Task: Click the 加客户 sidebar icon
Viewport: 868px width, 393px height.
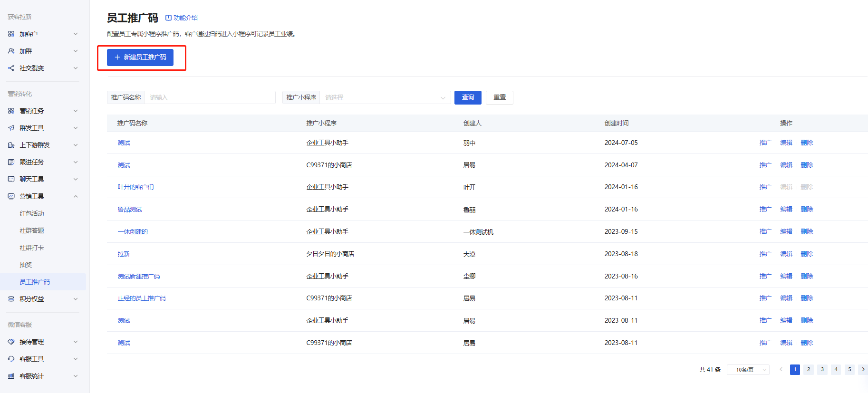Action: click(x=11, y=34)
